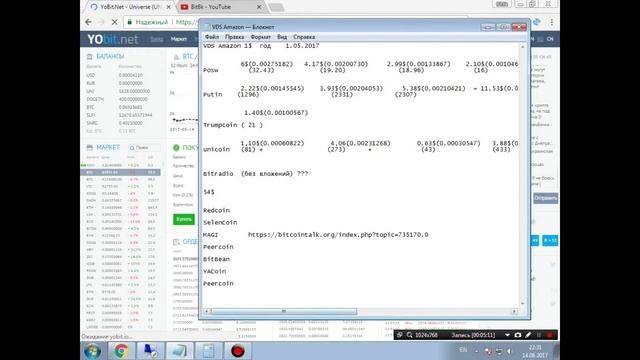
Task: Click the Маркет panel store icon
Action: point(90,147)
